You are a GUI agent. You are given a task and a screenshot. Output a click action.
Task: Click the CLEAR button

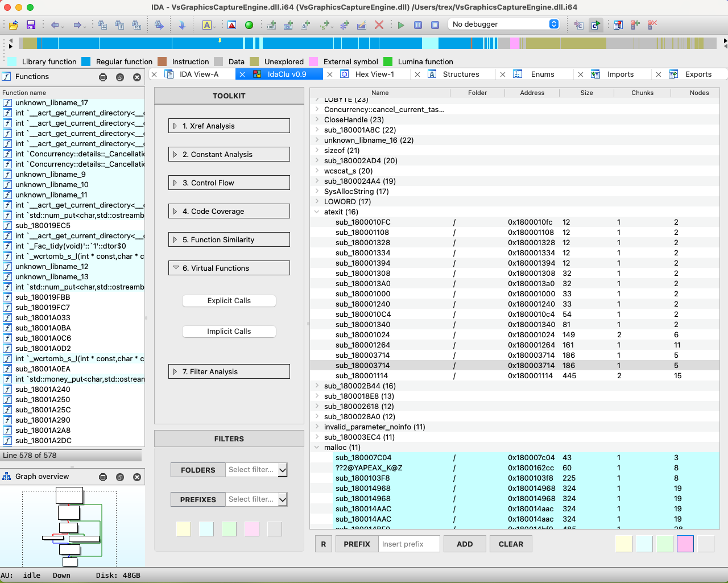[x=510, y=544]
